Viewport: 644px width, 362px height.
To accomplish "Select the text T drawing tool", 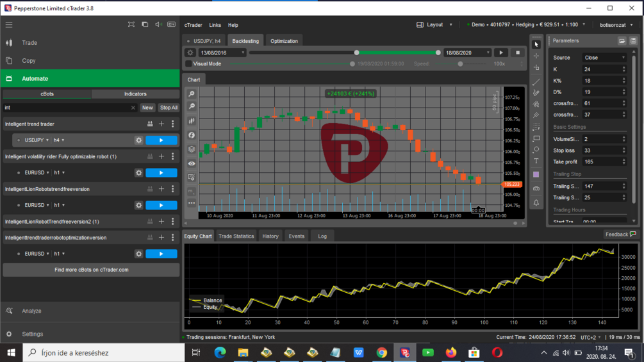I will coord(536,161).
